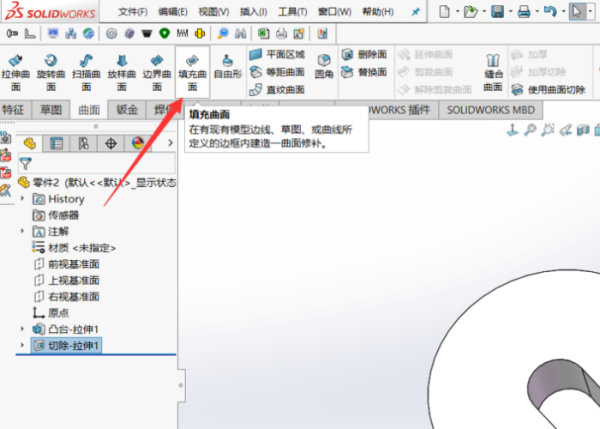600x429 pixels.
Task: Open the Save dropdown arrow
Action: (x=510, y=12)
